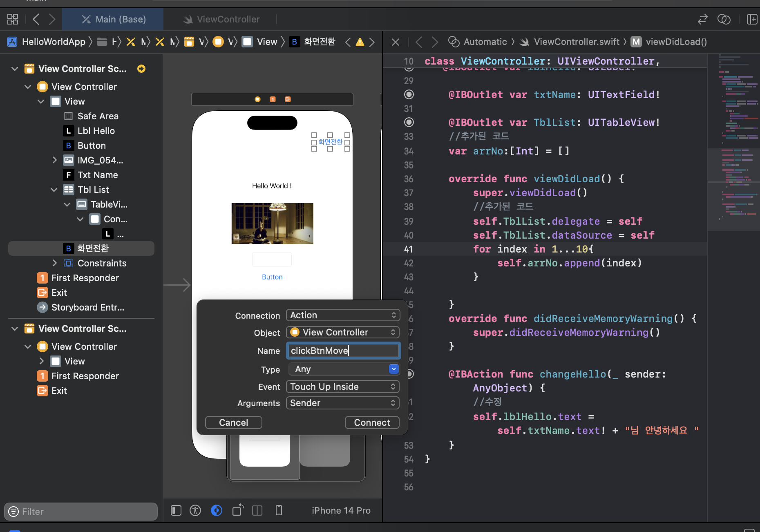
Task: Click the blue Button on canvas
Action: coord(272,277)
